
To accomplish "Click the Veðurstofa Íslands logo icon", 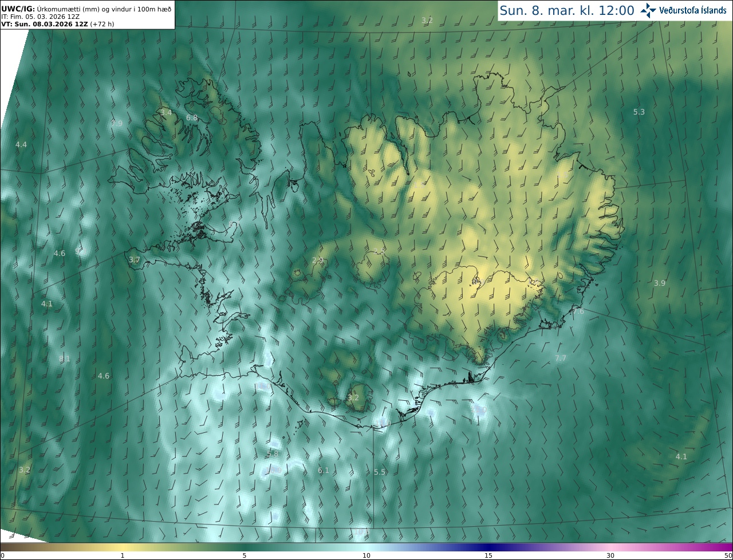I will tap(648, 10).
